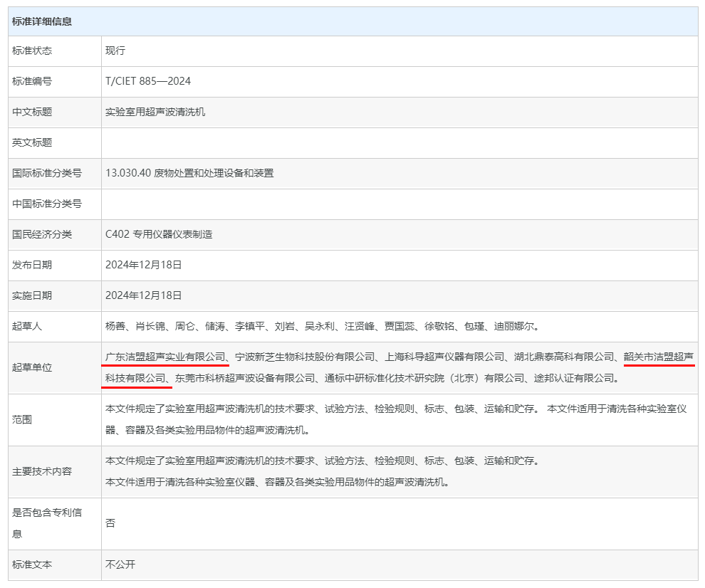Select the standard number T/CIET 885—2024
705x588 pixels.
coord(148,81)
